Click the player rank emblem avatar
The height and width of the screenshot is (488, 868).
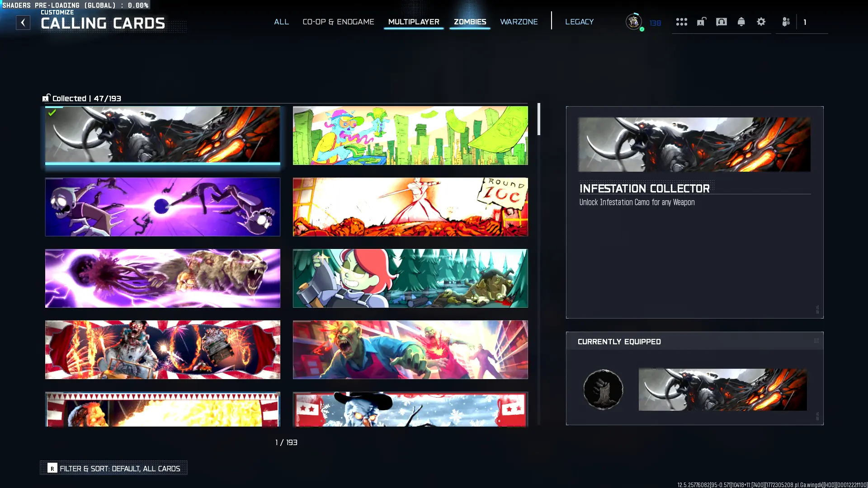click(634, 22)
